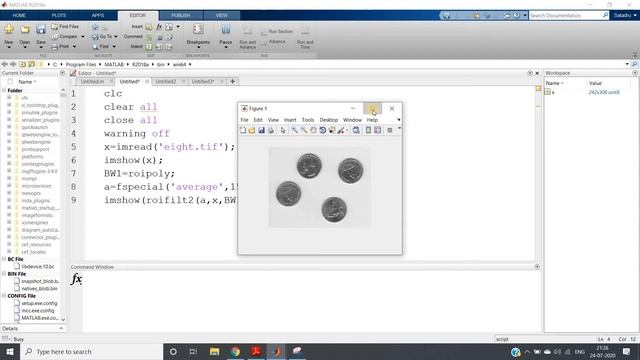The height and width of the screenshot is (360, 640).
Task: Select the Rotate 3D tool in Figure 1
Action: (322, 130)
